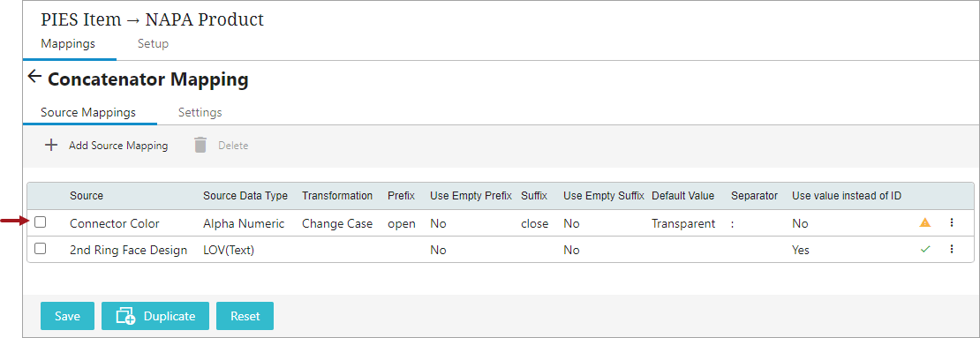The height and width of the screenshot is (338, 980).
Task: Click the orange warning icon on Connector Color row
Action: [925, 222]
